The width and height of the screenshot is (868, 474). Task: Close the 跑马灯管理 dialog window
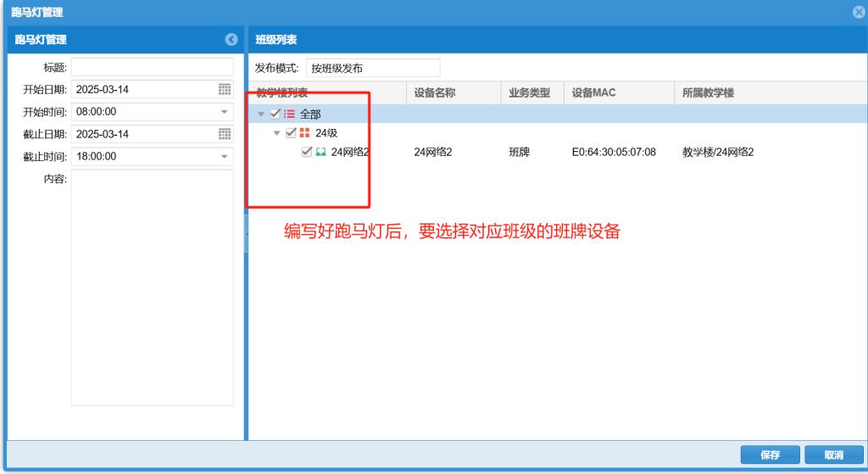pos(859,12)
